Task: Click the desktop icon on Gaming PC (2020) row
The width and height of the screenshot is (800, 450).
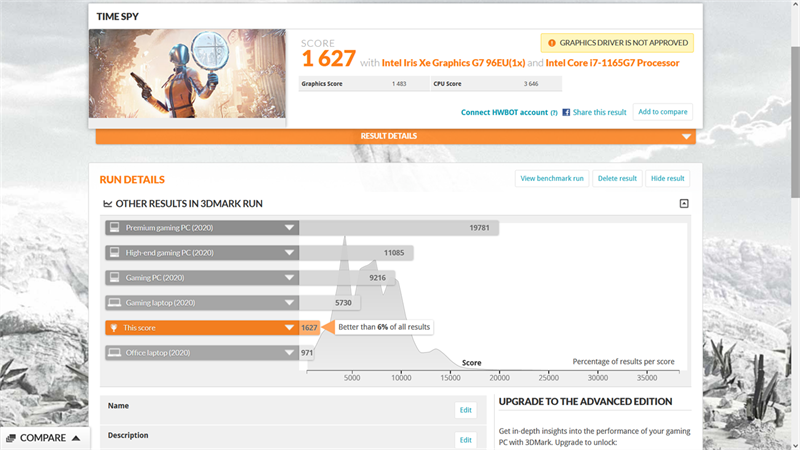Action: (x=115, y=278)
